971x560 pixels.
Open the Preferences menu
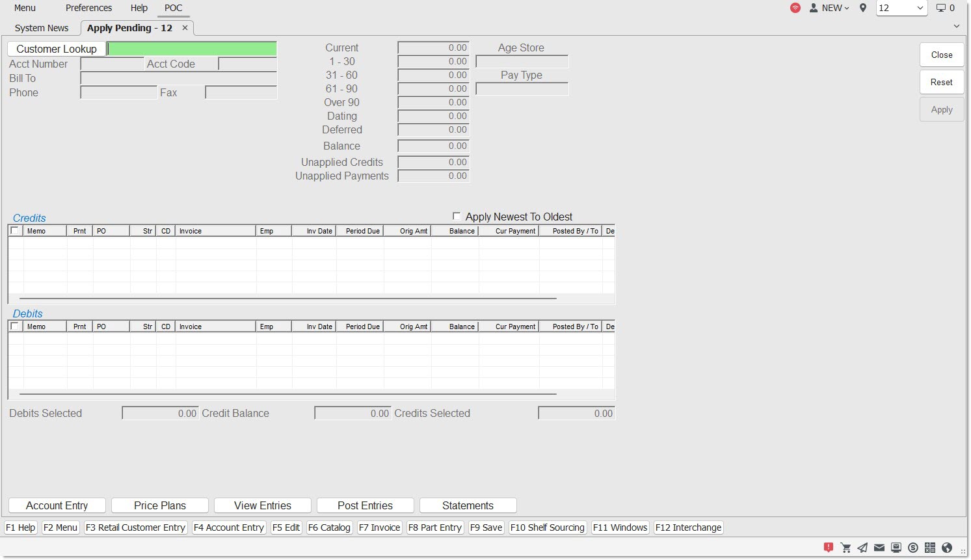tap(88, 8)
